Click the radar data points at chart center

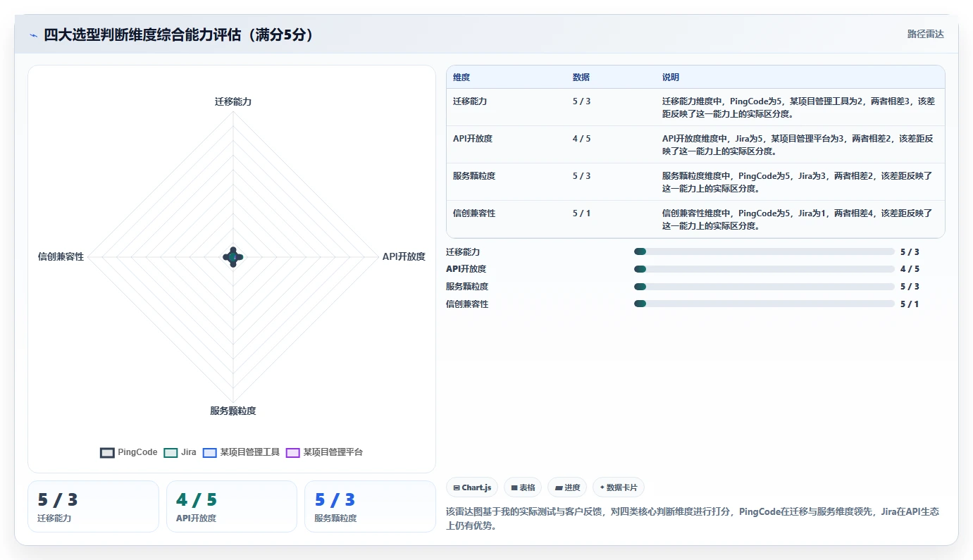pyautogui.click(x=233, y=257)
